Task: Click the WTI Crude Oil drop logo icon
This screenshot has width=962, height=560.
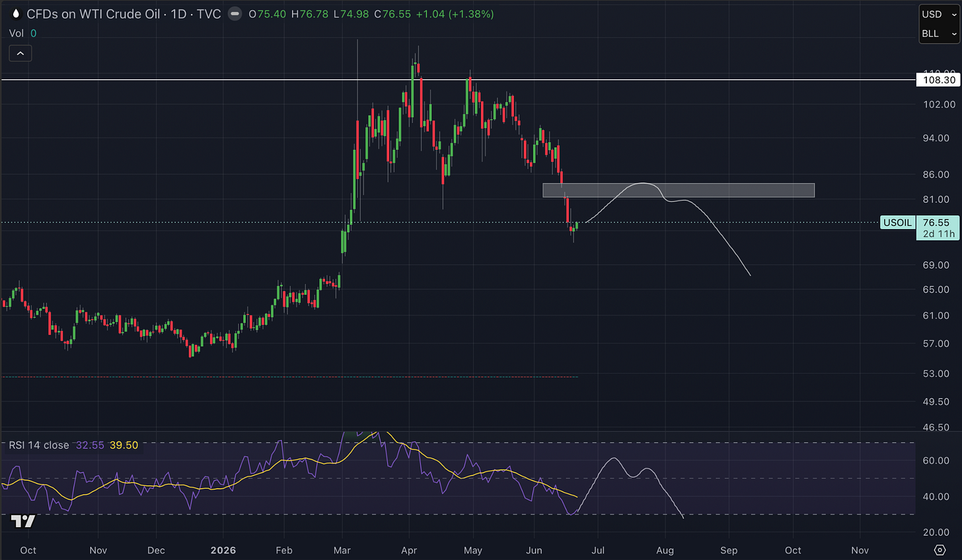Action: click(x=16, y=14)
